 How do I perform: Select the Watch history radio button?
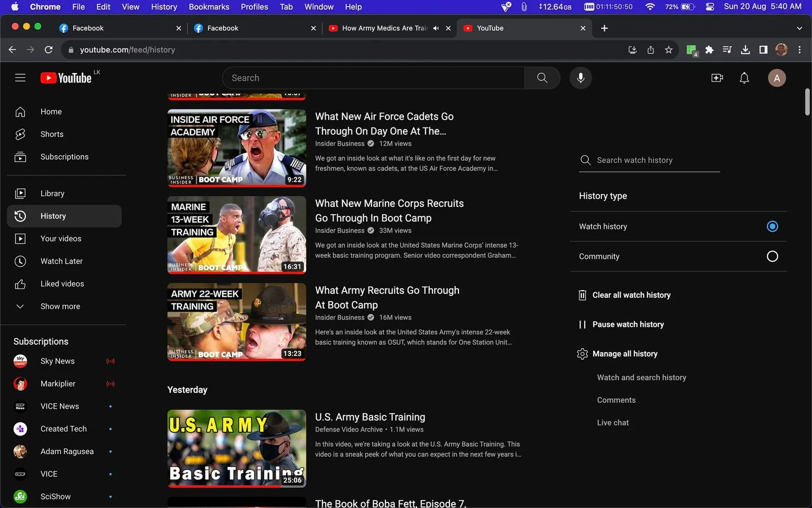pyautogui.click(x=772, y=226)
